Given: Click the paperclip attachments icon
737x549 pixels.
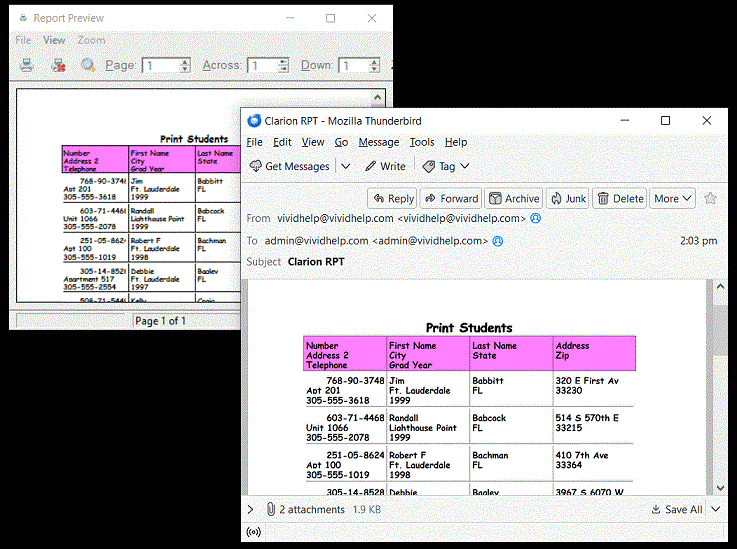Looking at the screenshot, I should [x=271, y=509].
